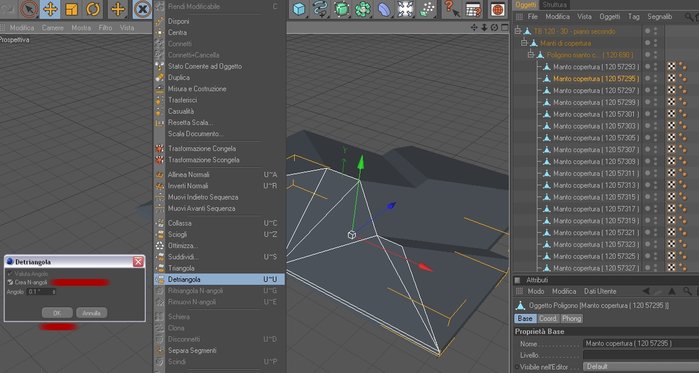Toggle the X-axis lock button
The image size is (699, 373).
coord(142,9)
